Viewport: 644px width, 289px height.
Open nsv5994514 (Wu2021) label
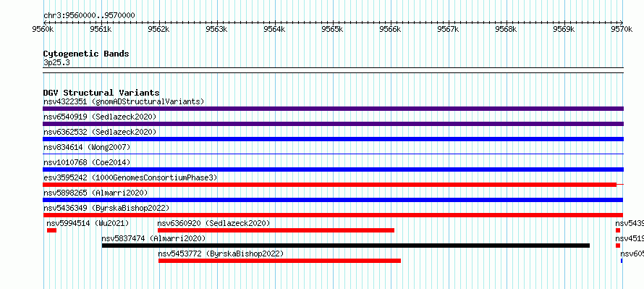point(88,223)
